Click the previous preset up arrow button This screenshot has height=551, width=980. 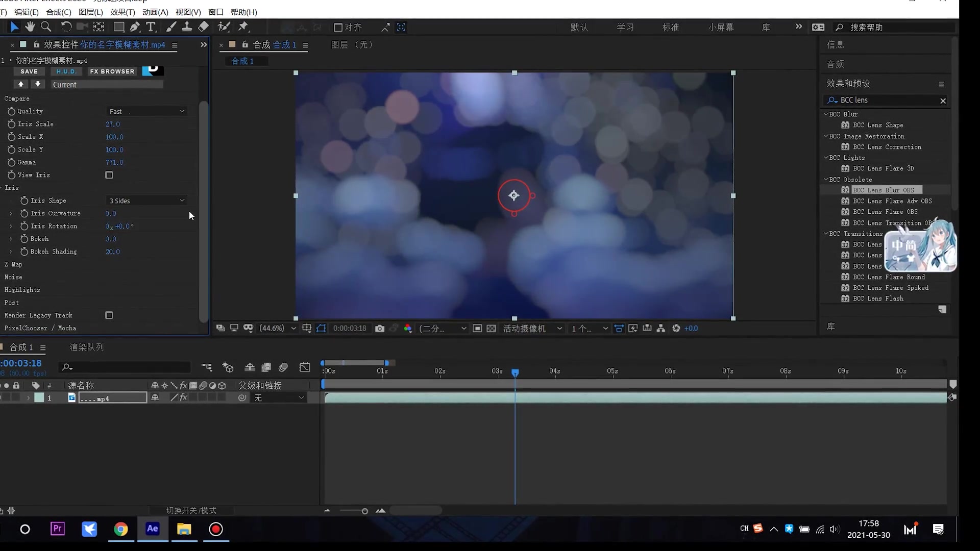click(x=20, y=84)
